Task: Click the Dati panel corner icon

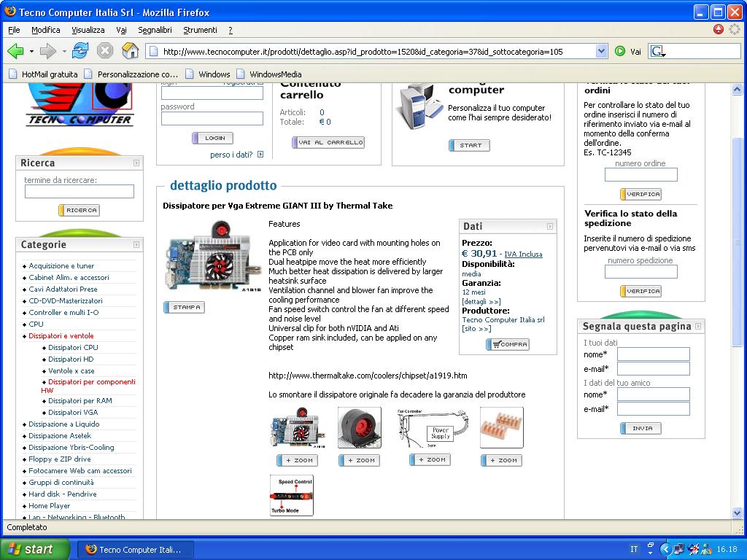Action: [550, 227]
